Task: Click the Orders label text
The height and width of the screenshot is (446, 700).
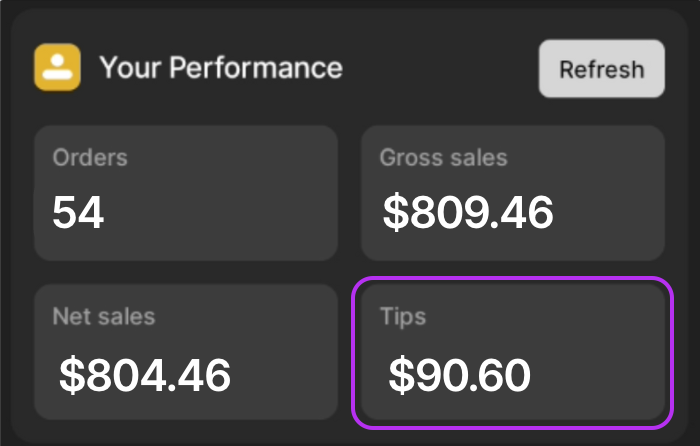Action: click(x=90, y=158)
